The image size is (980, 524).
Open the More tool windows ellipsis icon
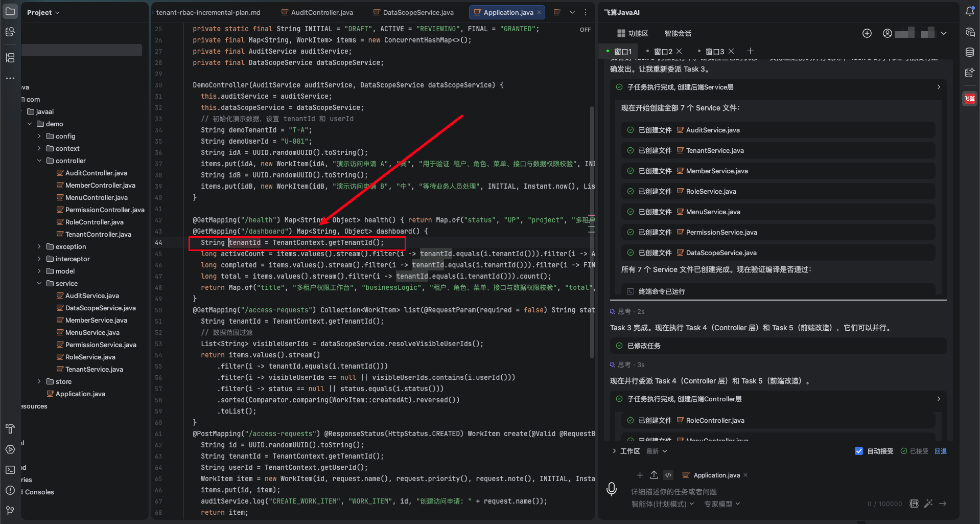coord(10,78)
